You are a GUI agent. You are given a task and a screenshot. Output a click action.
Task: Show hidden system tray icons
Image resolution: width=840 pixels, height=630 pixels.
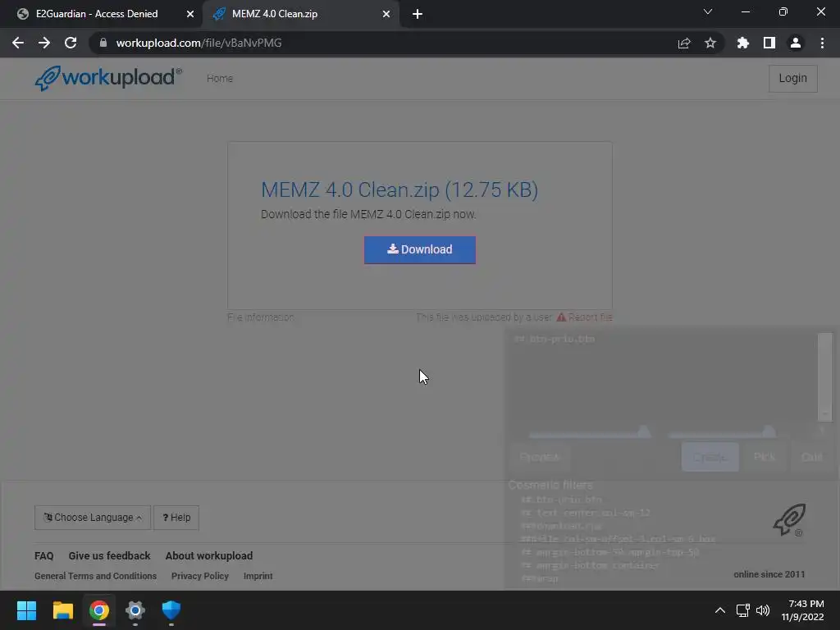[x=720, y=610]
